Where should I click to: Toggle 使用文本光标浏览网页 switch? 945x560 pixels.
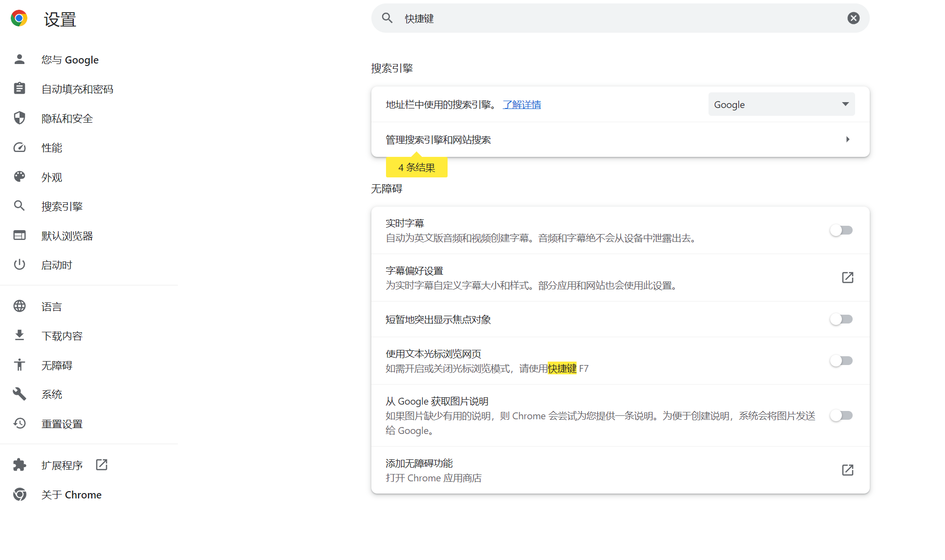pos(841,361)
